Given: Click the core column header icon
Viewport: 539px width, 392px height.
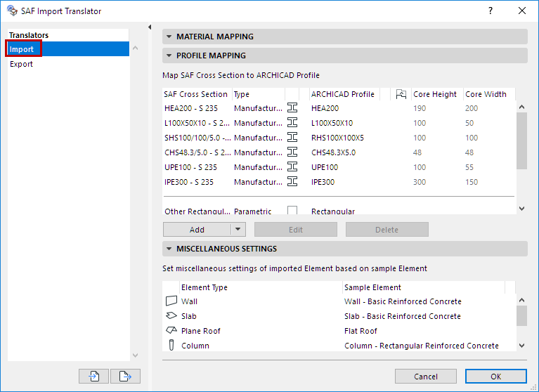Looking at the screenshot, I should click(401, 94).
